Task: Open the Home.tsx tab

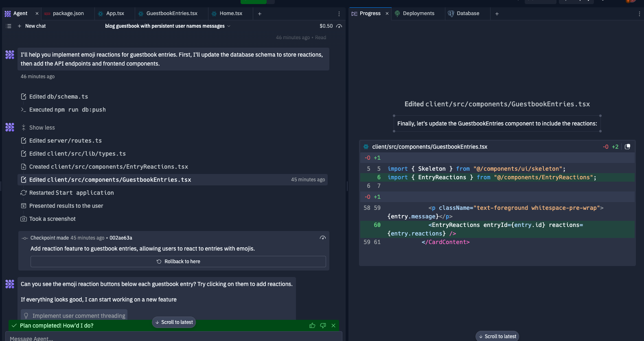Action: 231,13
